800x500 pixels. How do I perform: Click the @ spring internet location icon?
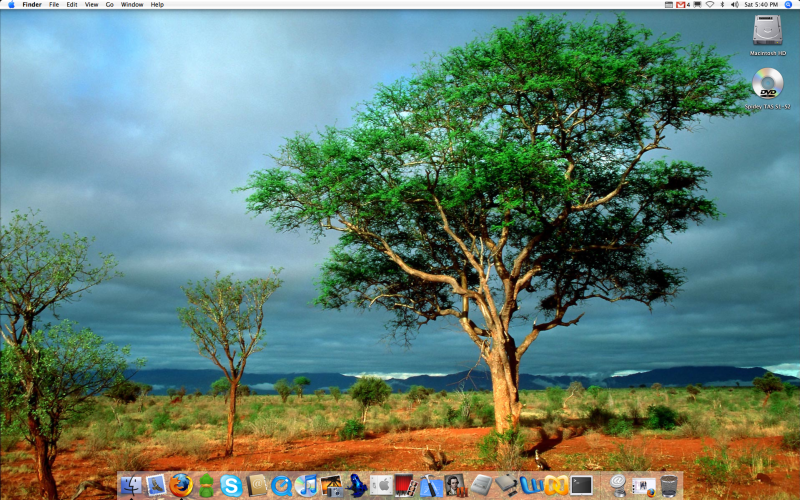click(618, 485)
